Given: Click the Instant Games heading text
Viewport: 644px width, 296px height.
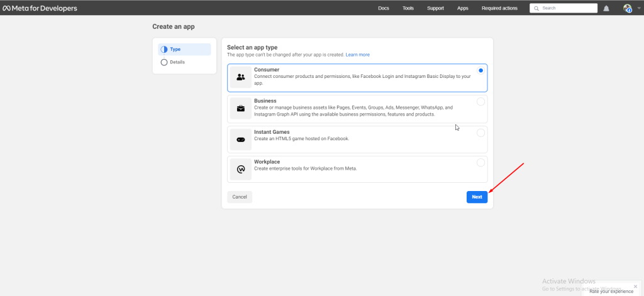Looking at the screenshot, I should tap(272, 132).
